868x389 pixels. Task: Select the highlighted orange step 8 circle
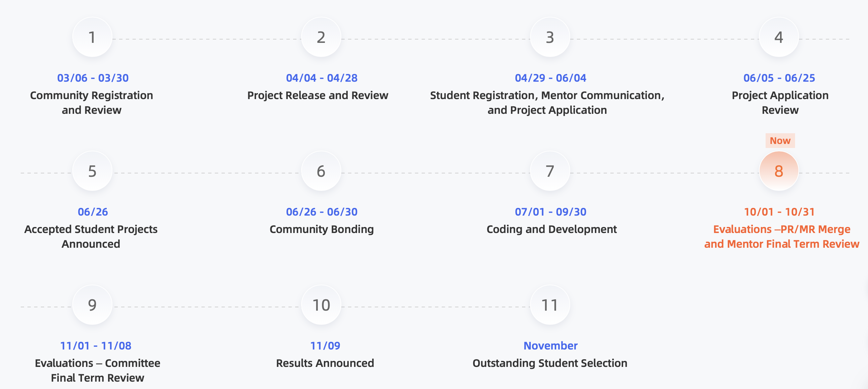[778, 171]
